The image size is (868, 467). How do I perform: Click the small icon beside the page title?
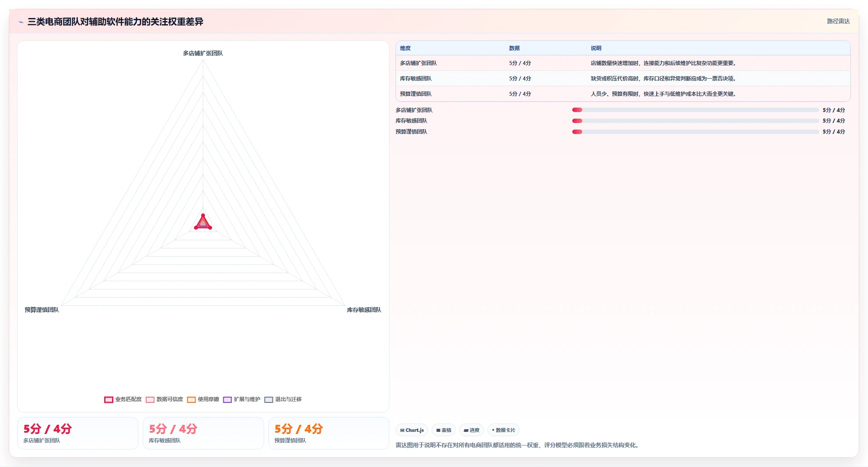[x=21, y=22]
